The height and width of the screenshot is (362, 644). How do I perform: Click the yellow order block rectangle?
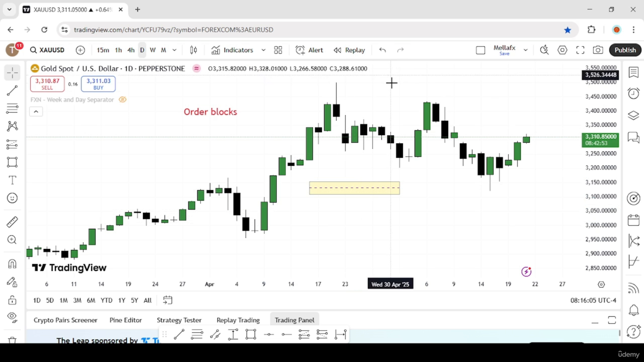coord(354,188)
